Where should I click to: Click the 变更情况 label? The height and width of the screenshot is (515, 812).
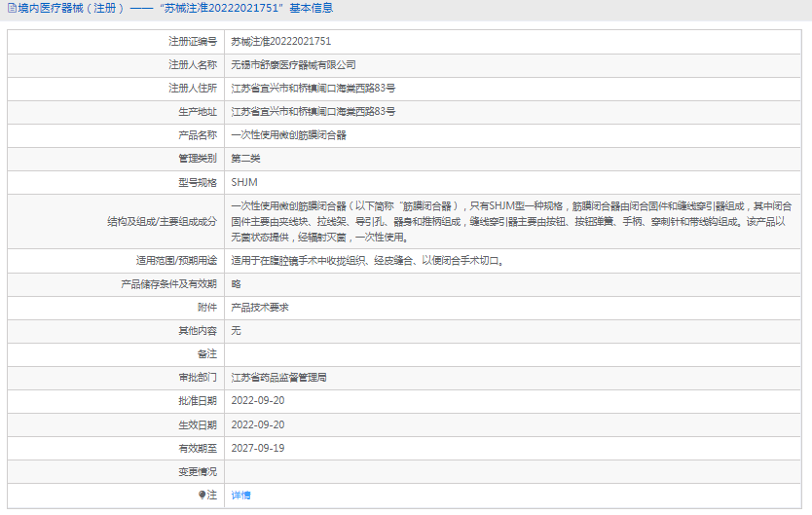pyautogui.click(x=198, y=471)
